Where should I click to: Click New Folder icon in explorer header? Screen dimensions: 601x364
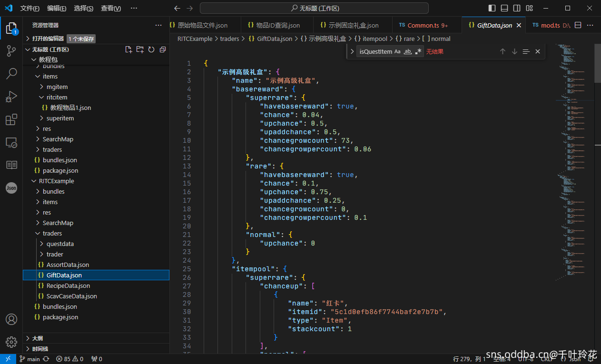pyautogui.click(x=140, y=49)
